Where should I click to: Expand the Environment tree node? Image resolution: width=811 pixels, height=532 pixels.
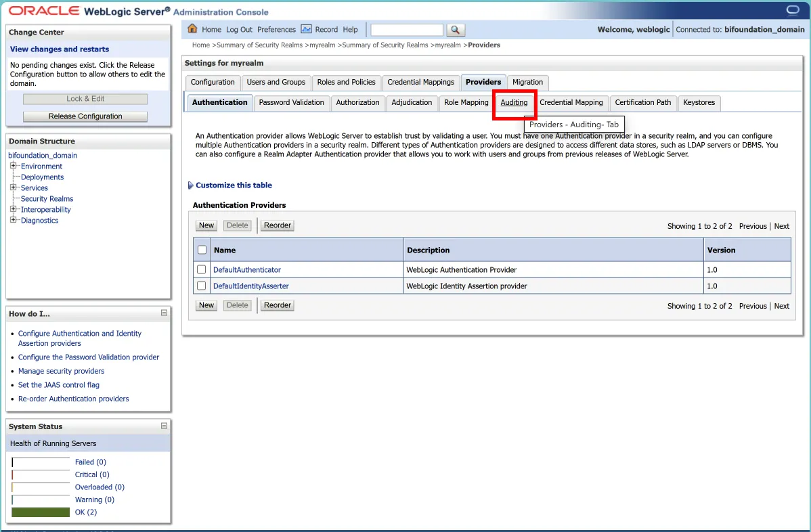(x=13, y=165)
